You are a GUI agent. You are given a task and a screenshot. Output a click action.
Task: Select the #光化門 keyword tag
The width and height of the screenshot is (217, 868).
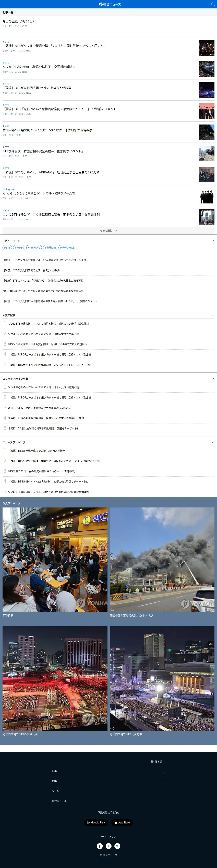19,248
